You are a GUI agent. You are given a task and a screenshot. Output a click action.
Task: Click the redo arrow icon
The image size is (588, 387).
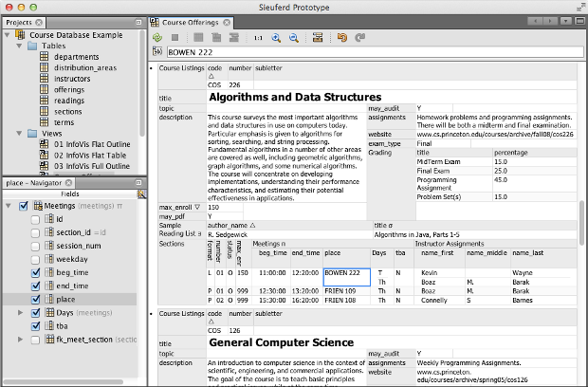(360, 38)
